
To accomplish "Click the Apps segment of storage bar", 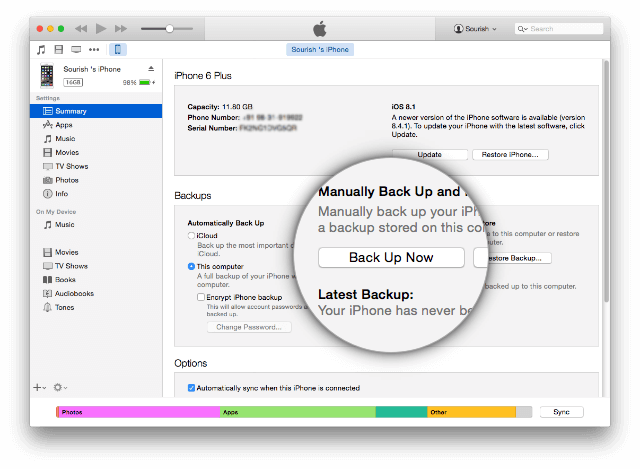I will pos(298,412).
